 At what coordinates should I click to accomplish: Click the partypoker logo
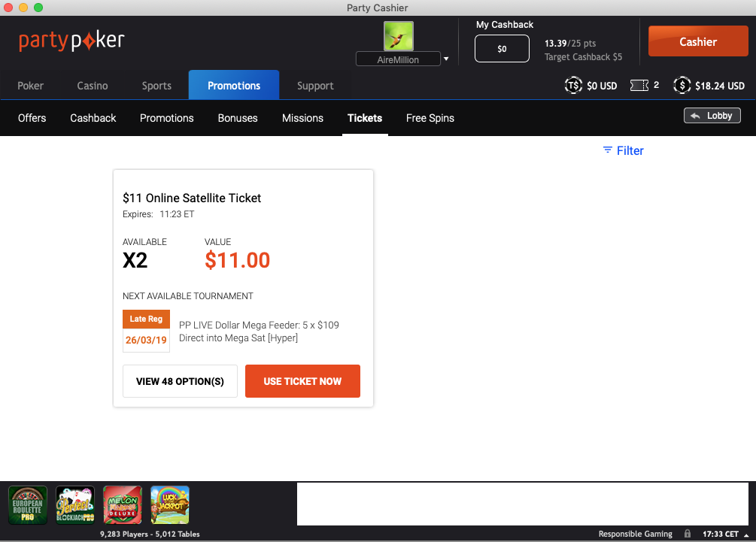click(71, 41)
